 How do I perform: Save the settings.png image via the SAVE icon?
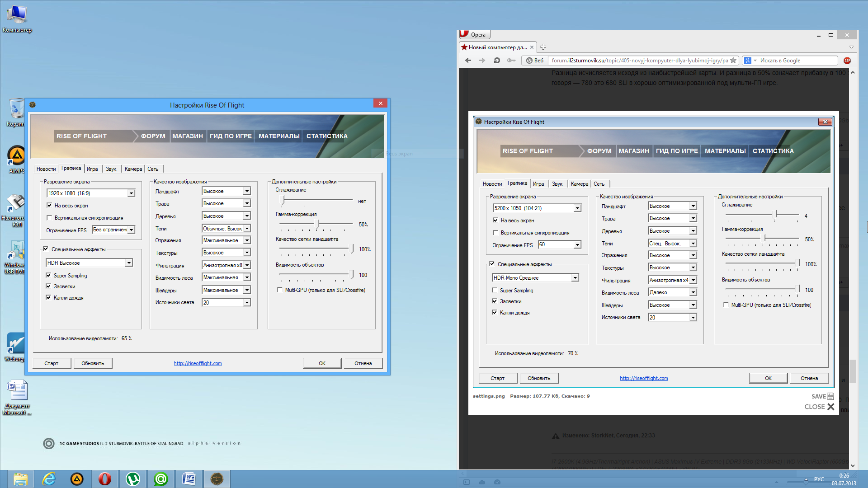coord(822,396)
